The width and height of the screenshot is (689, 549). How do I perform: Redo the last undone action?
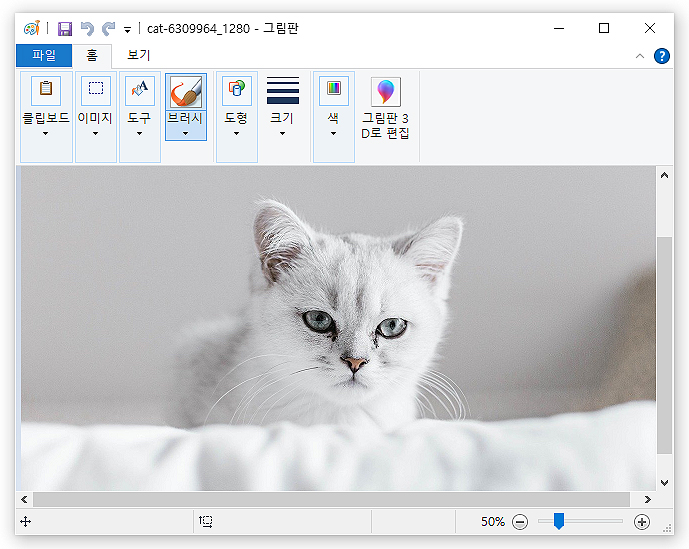108,29
